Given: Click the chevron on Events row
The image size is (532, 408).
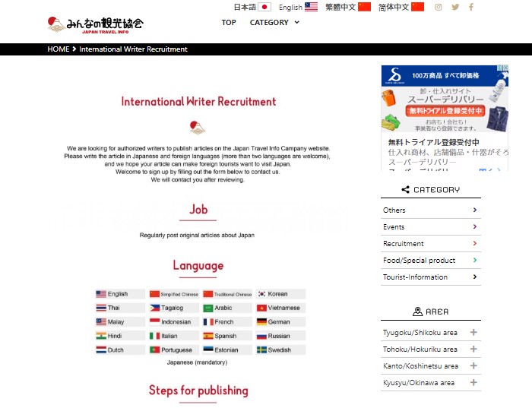Looking at the screenshot, I should (475, 226).
